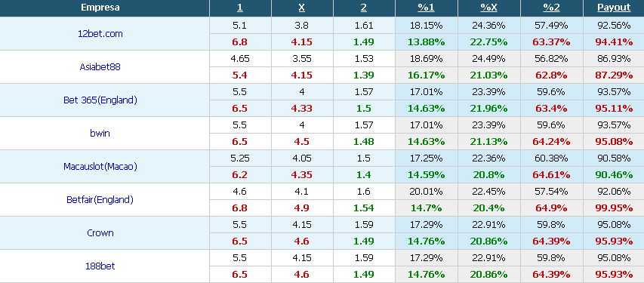Open the Asiabet88 company link
The width and height of the screenshot is (644, 283).
[100, 67]
